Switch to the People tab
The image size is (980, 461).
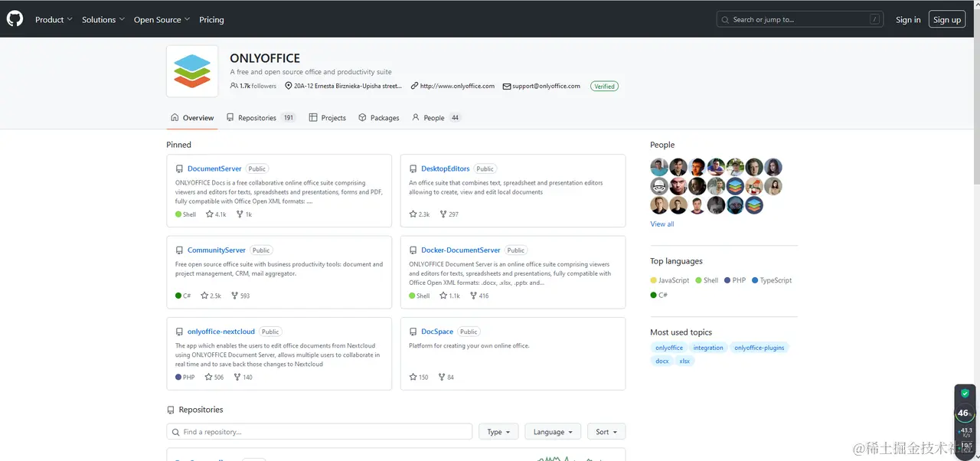click(436, 118)
